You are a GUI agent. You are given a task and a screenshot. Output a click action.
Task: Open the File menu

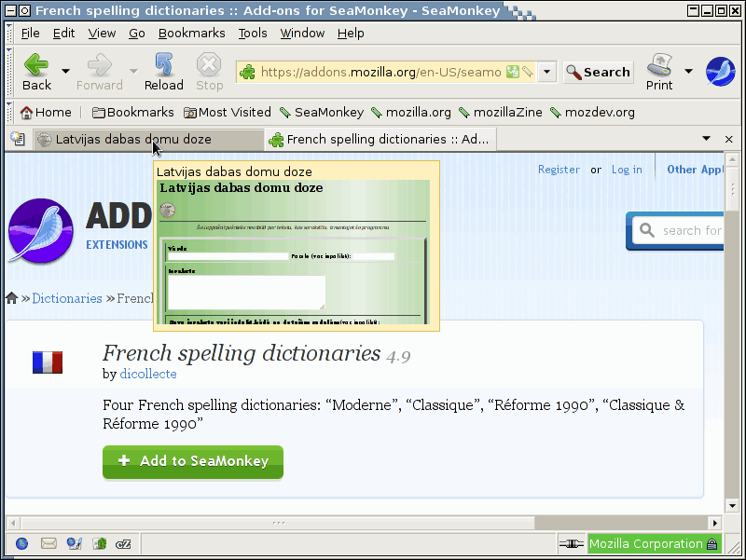[x=30, y=34]
